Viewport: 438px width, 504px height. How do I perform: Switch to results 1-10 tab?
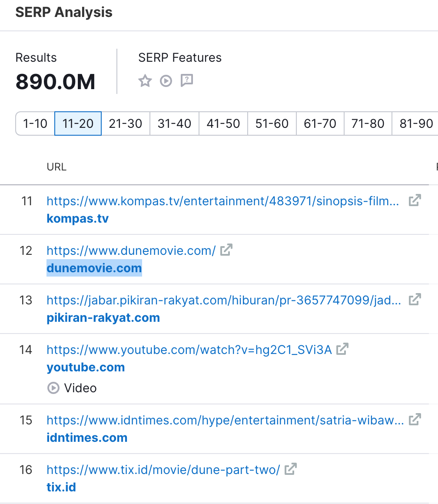point(35,123)
